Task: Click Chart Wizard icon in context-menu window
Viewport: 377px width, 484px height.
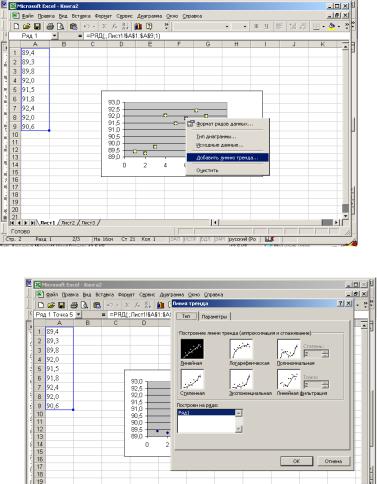Action: pyautogui.click(x=138, y=26)
